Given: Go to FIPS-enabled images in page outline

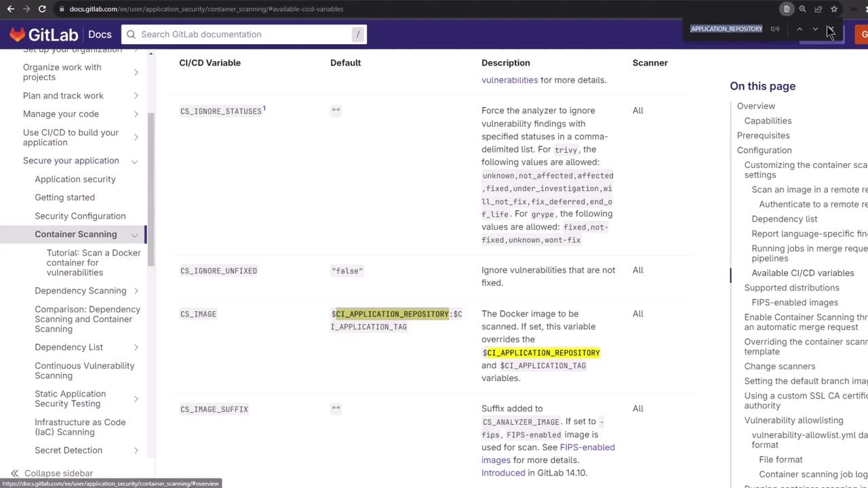Looking at the screenshot, I should [x=795, y=302].
